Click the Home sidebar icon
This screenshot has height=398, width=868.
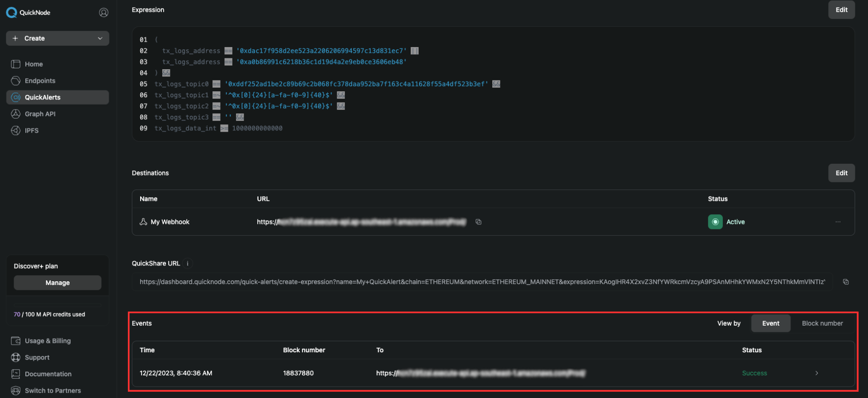coord(16,64)
